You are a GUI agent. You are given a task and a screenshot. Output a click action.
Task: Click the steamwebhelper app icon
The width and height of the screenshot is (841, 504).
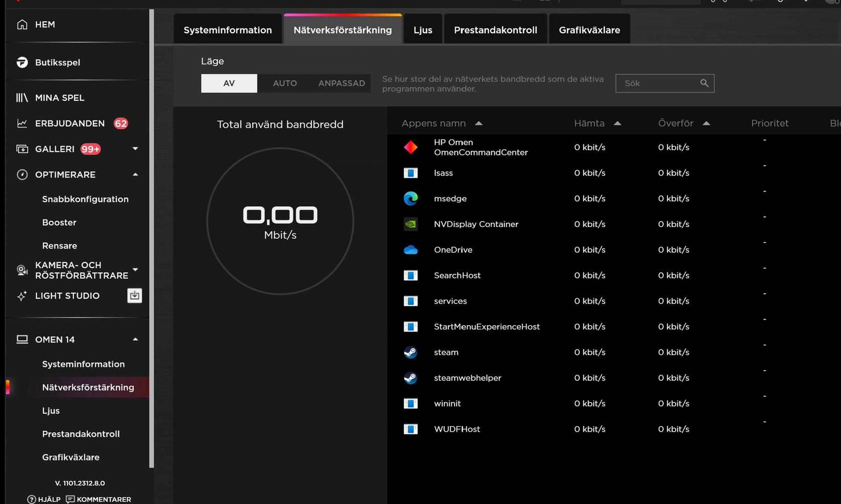411,378
